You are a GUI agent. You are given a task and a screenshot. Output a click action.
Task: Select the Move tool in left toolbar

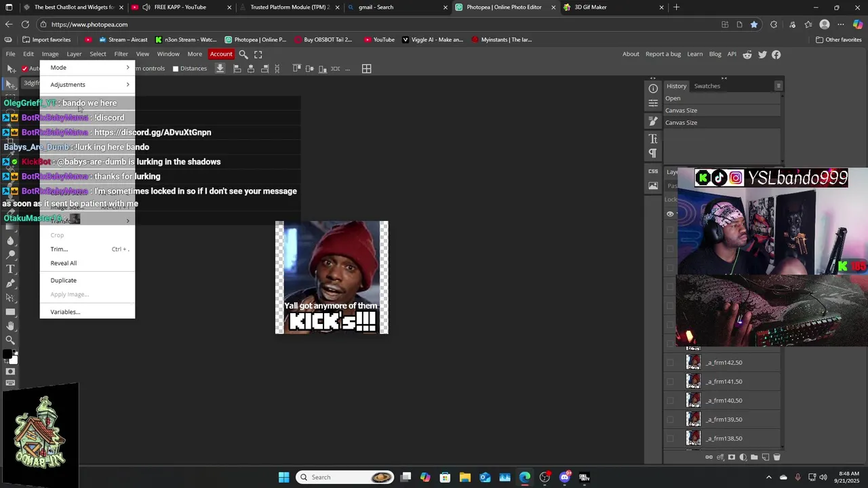coord(10,83)
